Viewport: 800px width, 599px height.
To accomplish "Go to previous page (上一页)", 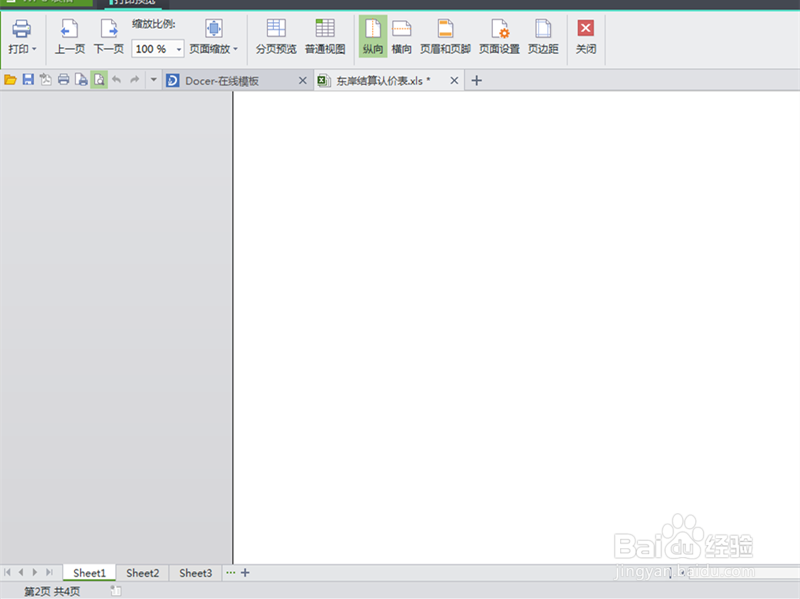I will pyautogui.click(x=70, y=36).
